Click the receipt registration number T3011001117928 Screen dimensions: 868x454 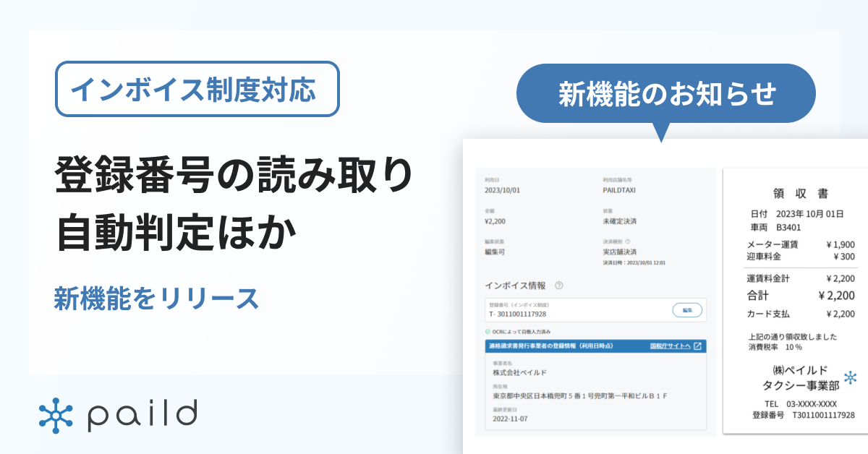(823, 416)
